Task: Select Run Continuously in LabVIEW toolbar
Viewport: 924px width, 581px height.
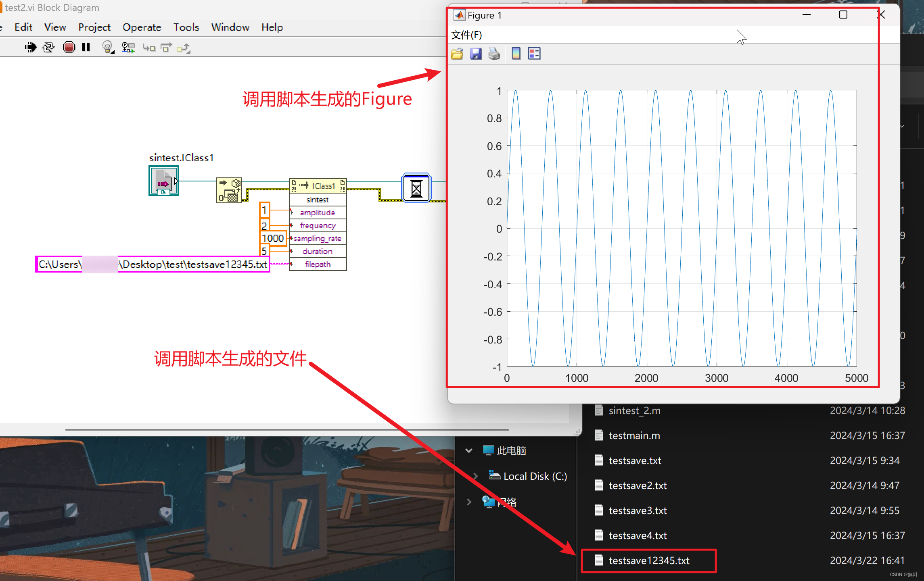Action: pyautogui.click(x=48, y=47)
